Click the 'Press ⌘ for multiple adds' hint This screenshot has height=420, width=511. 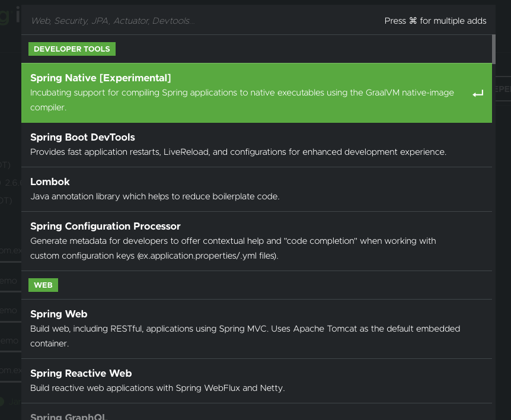(435, 21)
